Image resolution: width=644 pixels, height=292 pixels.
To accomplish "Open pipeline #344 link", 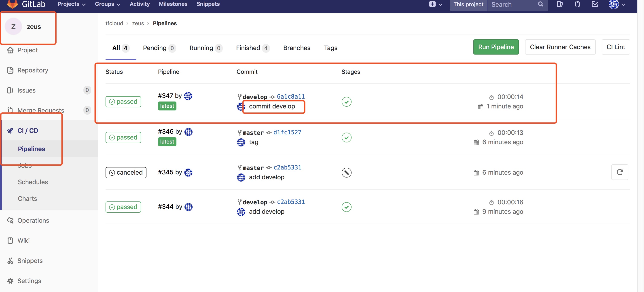I will (165, 207).
